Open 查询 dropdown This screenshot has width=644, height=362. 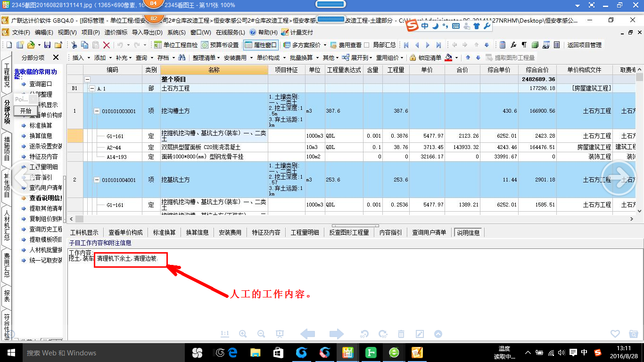coord(144,58)
